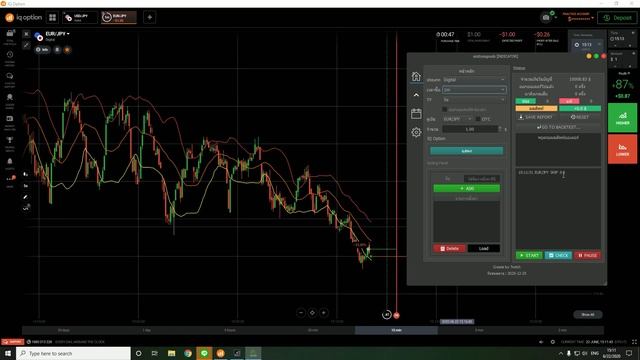Open the practice account balance dropdown
Image resolution: width=640 pixels, height=360 pixels.
pyautogui.click(x=578, y=17)
